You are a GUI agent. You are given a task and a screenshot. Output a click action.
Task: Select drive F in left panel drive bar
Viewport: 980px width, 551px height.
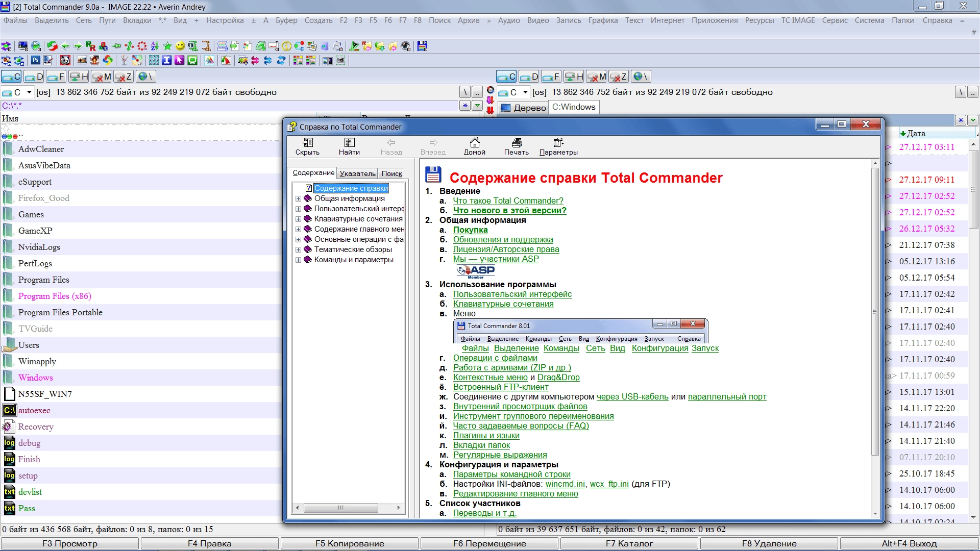point(56,77)
